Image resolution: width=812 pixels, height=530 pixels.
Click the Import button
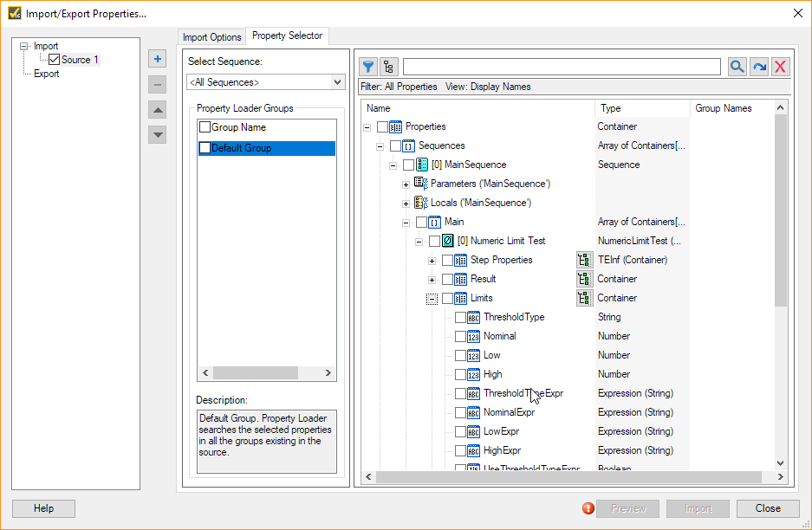[698, 508]
